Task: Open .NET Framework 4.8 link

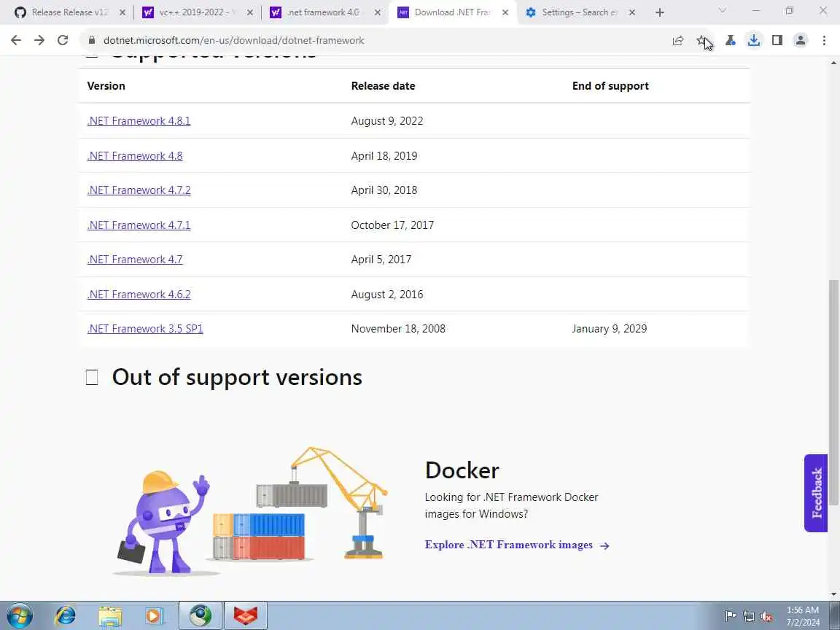Action: coord(134,156)
